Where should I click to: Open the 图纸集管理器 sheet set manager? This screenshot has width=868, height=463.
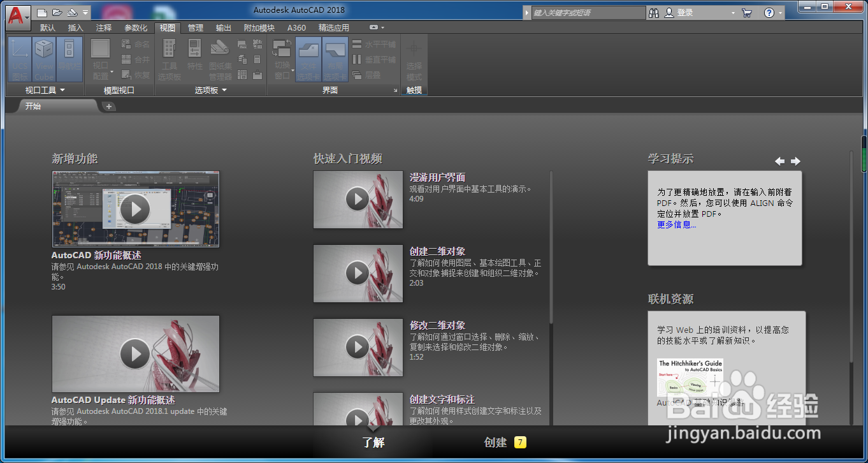(x=220, y=59)
